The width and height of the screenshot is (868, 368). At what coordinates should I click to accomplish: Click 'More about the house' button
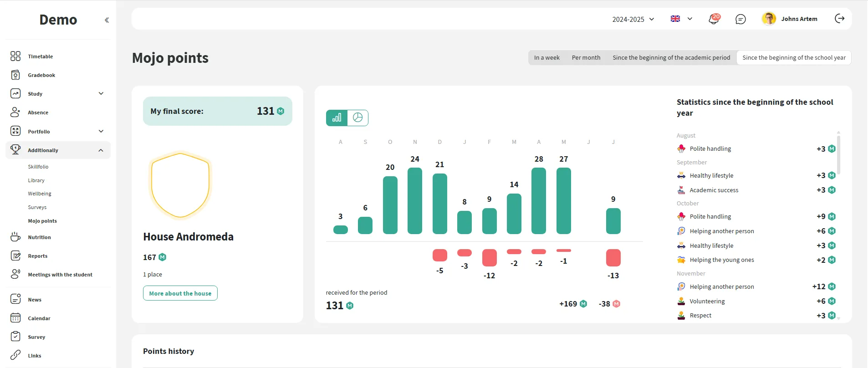(x=180, y=293)
